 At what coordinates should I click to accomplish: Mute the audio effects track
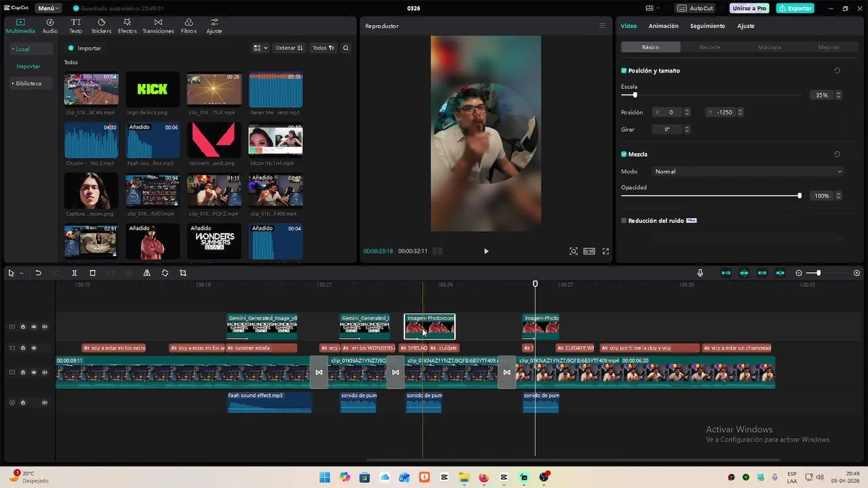pos(45,403)
